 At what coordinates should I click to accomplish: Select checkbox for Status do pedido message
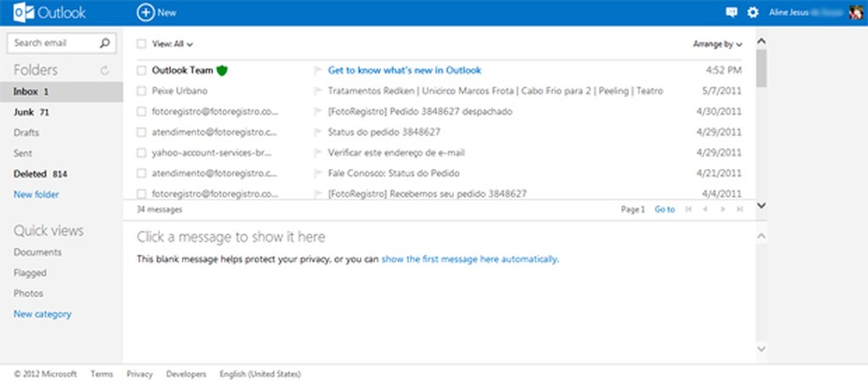tap(142, 132)
